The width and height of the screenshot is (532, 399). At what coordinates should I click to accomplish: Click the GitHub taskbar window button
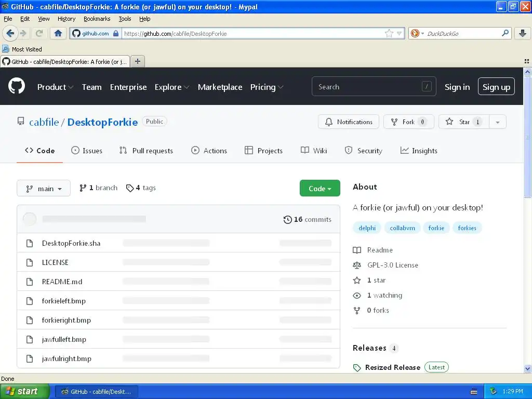96,392
